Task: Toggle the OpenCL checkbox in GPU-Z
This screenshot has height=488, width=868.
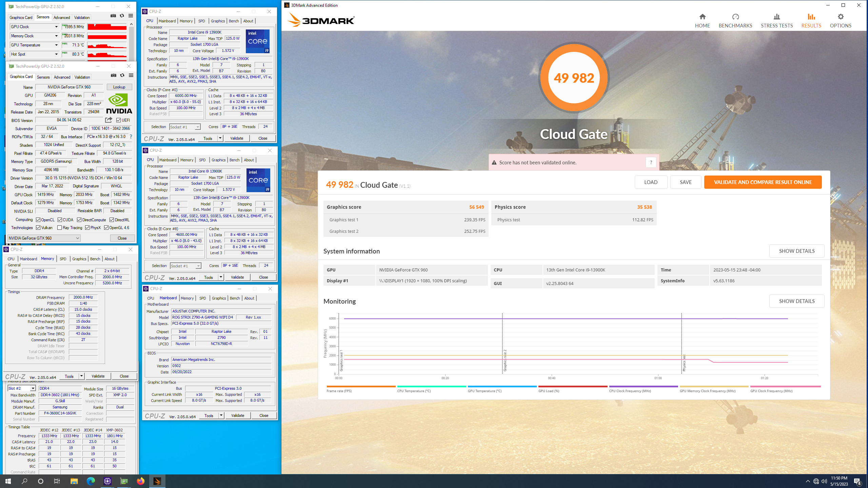Action: [38, 220]
